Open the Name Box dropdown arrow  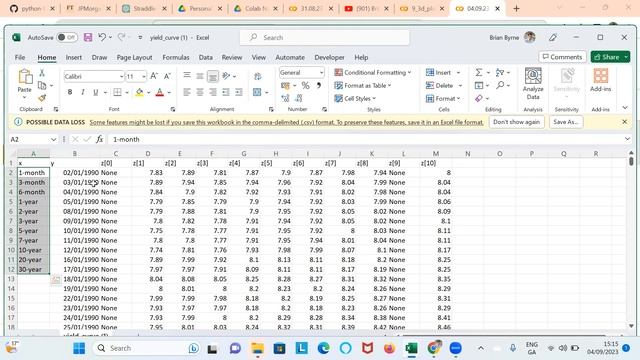53,140
